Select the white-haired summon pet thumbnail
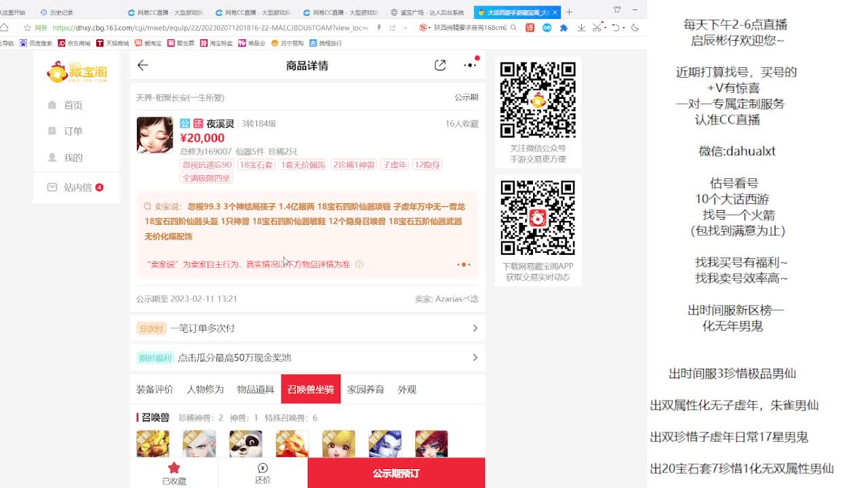 199,444
